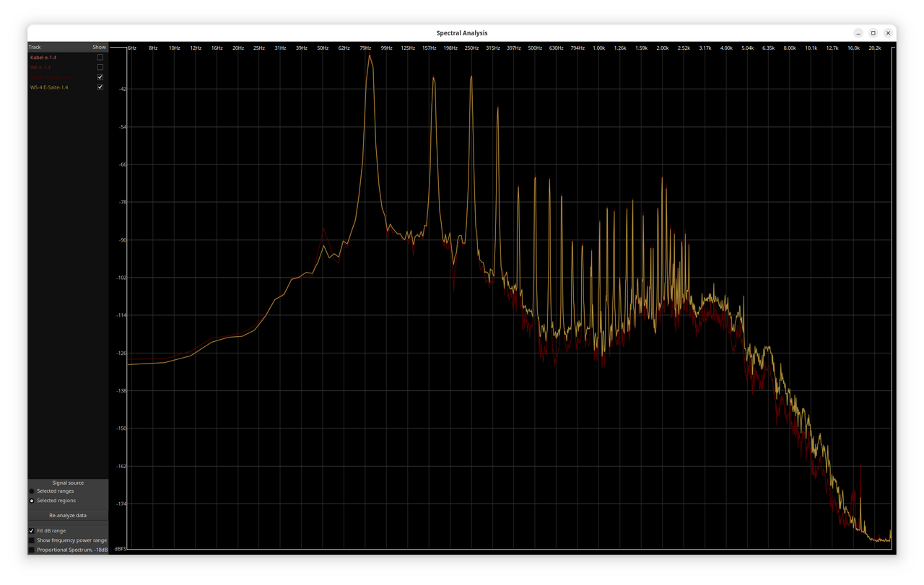Screen dimensions: 924x585
Task: Uncheck show for WS-4 E-Saite-1.4
Action: pos(100,87)
